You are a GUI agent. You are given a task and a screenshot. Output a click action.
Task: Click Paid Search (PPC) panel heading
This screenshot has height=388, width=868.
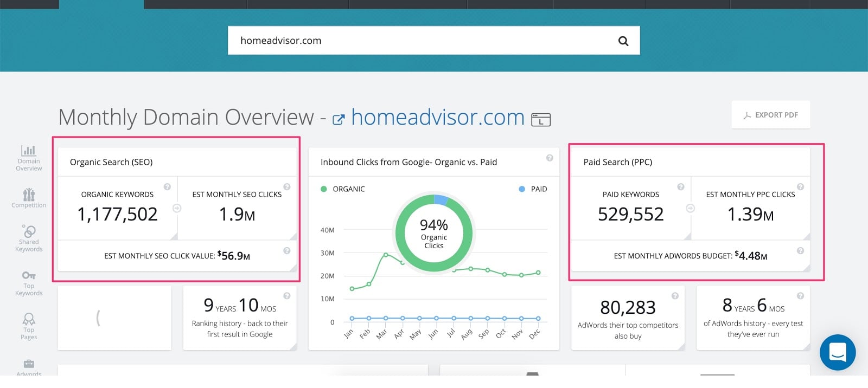[618, 162]
